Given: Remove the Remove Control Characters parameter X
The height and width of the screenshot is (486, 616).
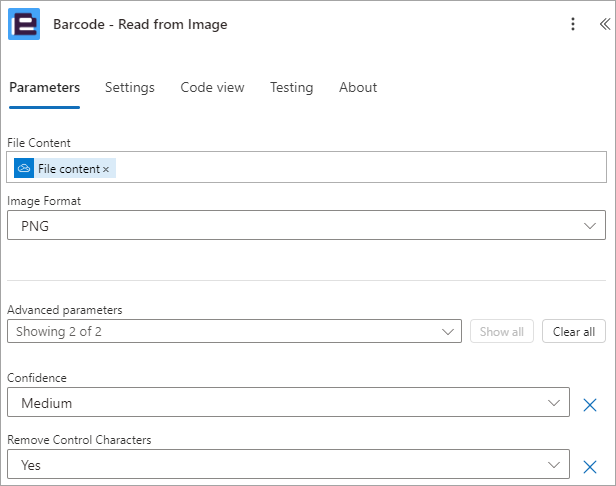Looking at the screenshot, I should pyautogui.click(x=590, y=467).
